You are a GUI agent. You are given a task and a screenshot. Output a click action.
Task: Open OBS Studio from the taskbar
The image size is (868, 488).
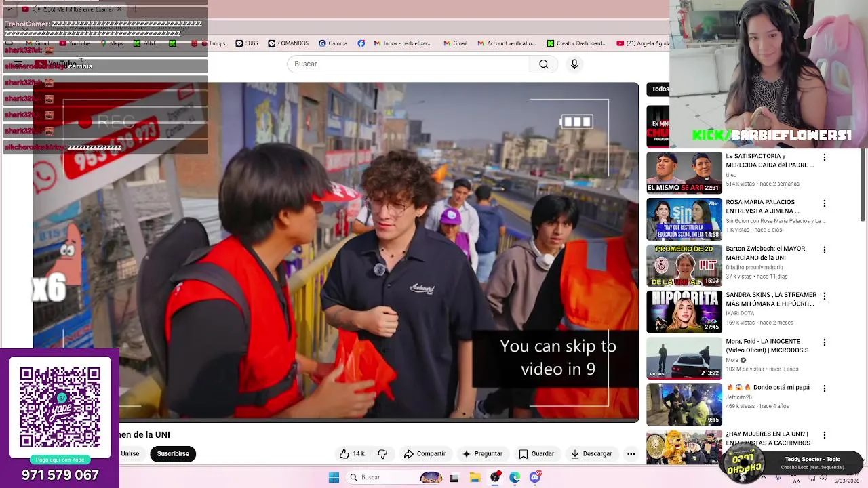tap(495, 478)
